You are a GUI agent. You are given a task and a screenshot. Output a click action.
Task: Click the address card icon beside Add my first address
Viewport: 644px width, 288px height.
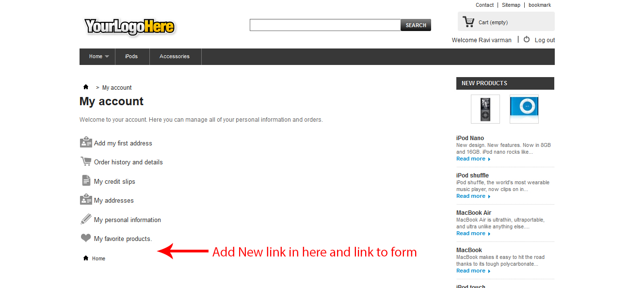86,143
